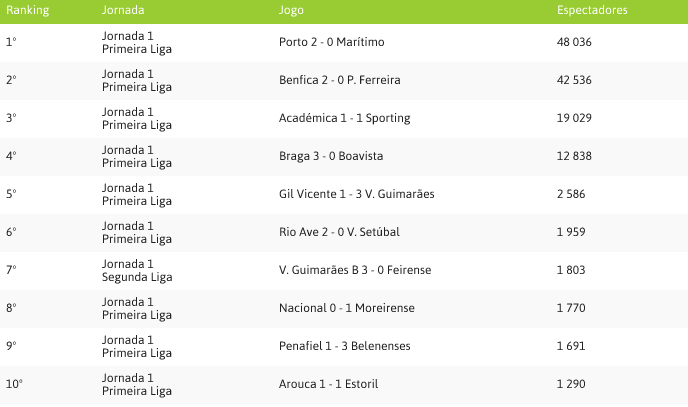Select the 3º ranking cell
This screenshot has height=407, width=688.
pos(11,118)
